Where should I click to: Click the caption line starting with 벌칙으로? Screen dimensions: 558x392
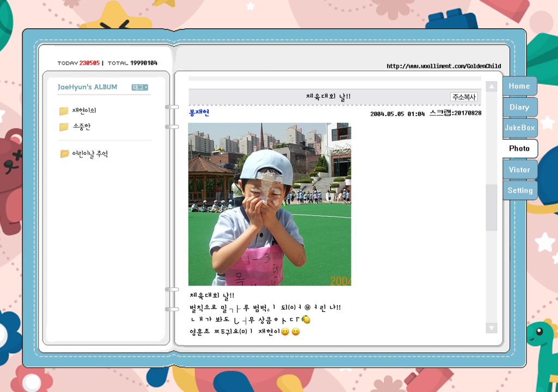click(265, 308)
